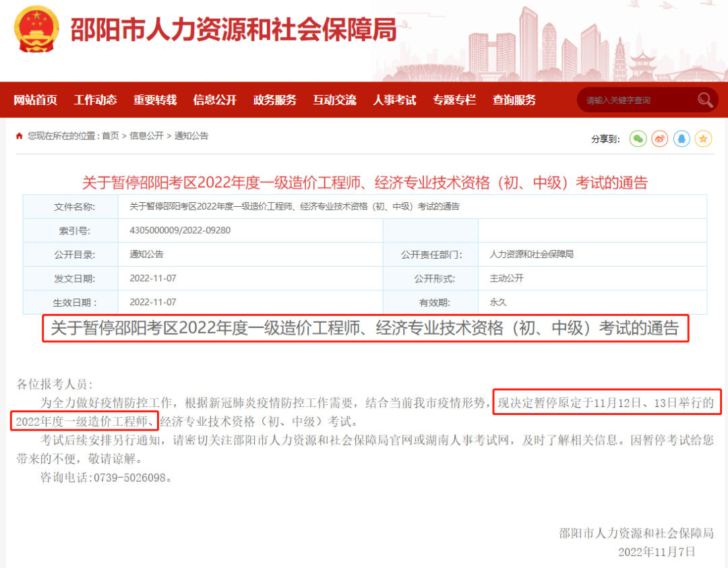728x568 pixels.
Task: Share the notice via Weibo icon
Action: coord(660,139)
